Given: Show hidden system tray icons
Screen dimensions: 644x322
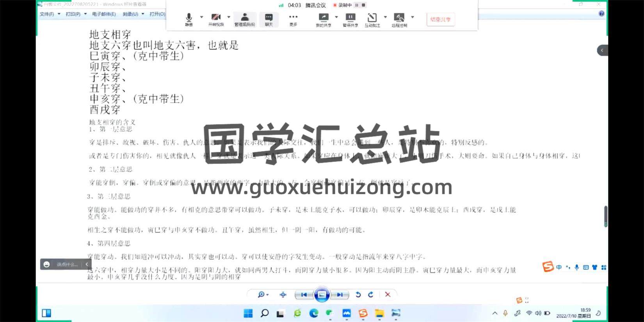Looking at the screenshot, I should tap(495, 313).
